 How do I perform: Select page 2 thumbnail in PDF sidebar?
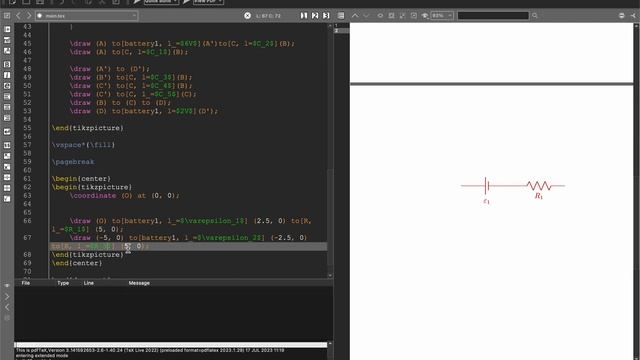[x=342, y=31]
